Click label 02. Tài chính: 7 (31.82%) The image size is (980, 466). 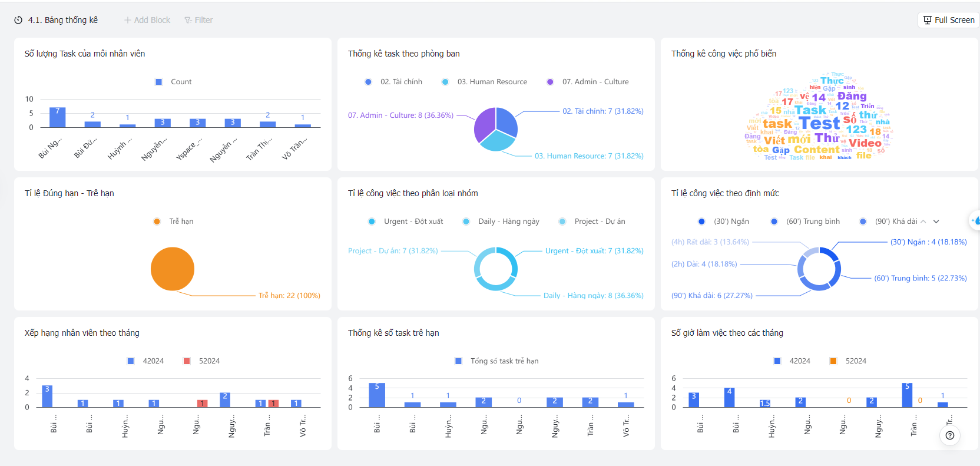(x=603, y=111)
